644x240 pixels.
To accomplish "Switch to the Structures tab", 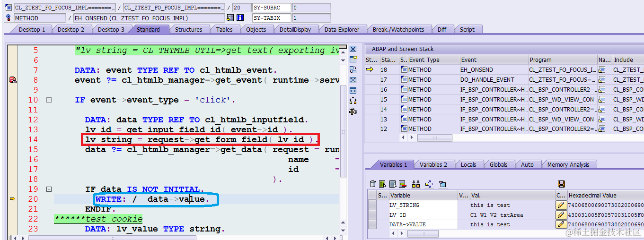I will coord(188,29).
